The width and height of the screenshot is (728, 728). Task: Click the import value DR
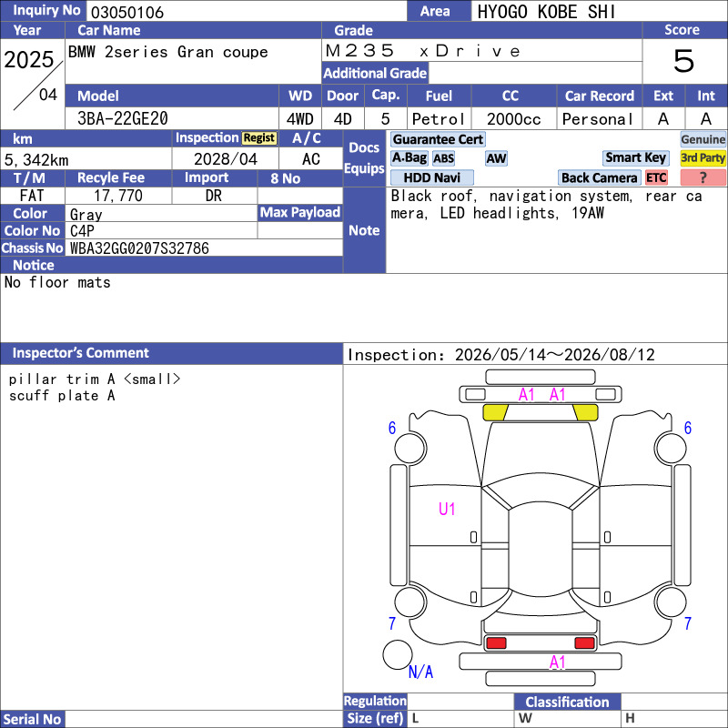(x=214, y=196)
